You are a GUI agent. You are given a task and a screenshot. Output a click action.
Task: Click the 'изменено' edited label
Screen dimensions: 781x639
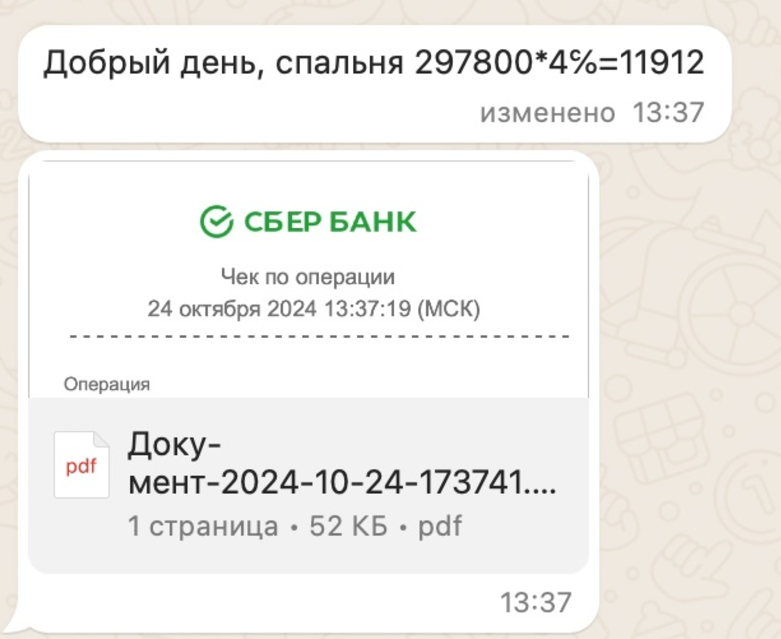[x=547, y=113]
